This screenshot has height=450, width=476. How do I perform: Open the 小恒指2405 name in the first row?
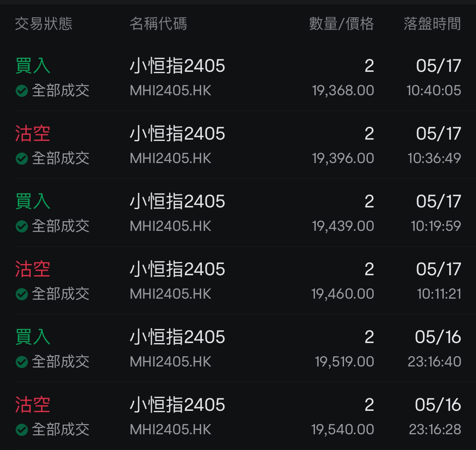pyautogui.click(x=178, y=66)
